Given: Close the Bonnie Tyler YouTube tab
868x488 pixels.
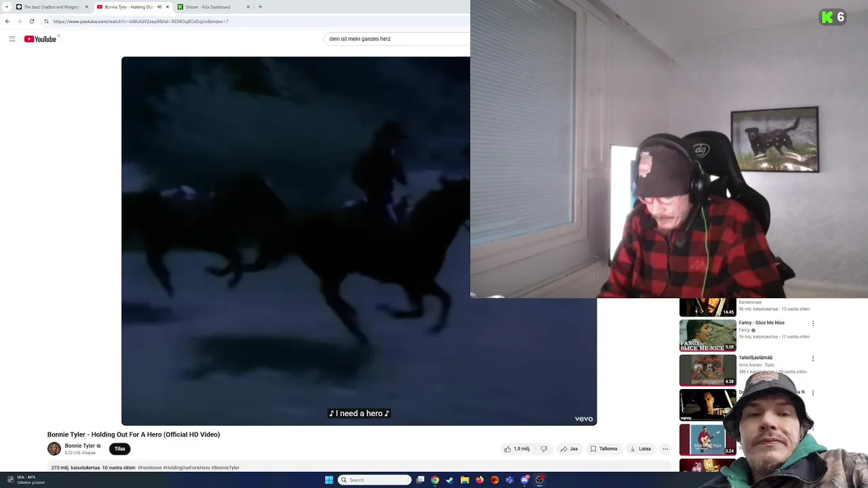Looking at the screenshot, I should 167,7.
